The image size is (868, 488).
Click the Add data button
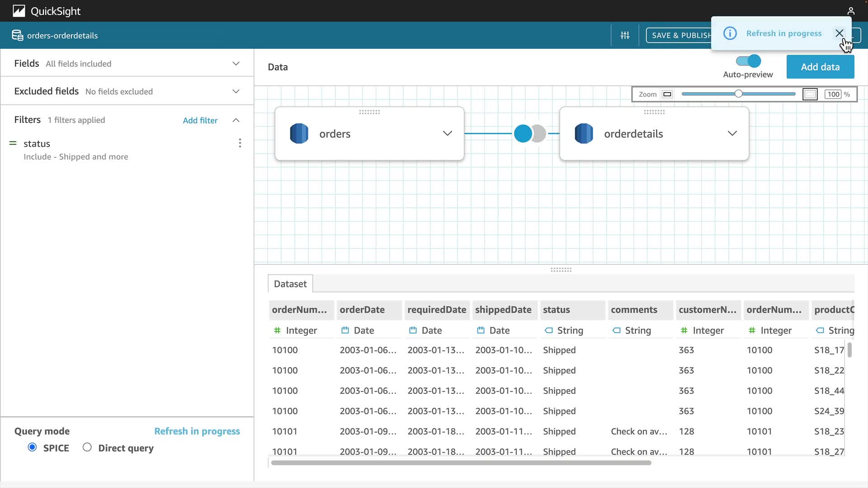tap(820, 67)
